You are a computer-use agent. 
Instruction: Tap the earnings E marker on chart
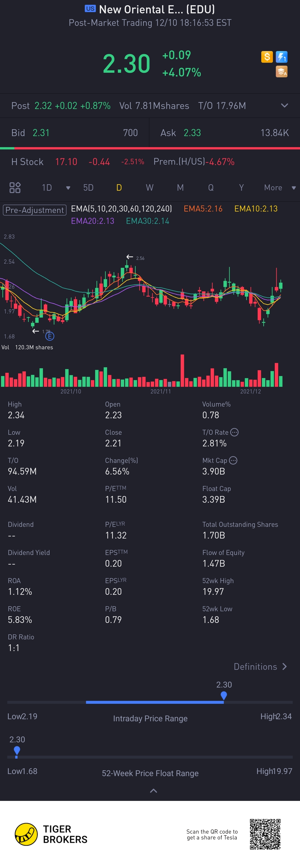50,336
